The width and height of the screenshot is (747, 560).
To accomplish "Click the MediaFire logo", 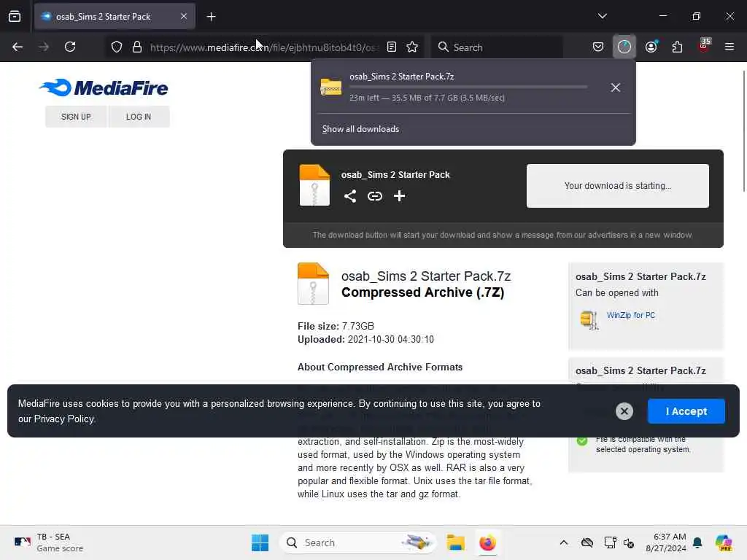I will 104,87.
